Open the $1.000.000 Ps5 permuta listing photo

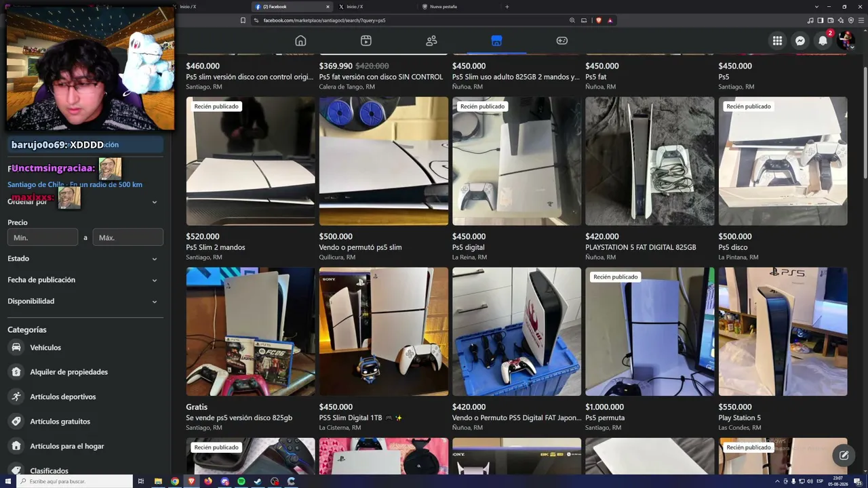[x=650, y=331]
